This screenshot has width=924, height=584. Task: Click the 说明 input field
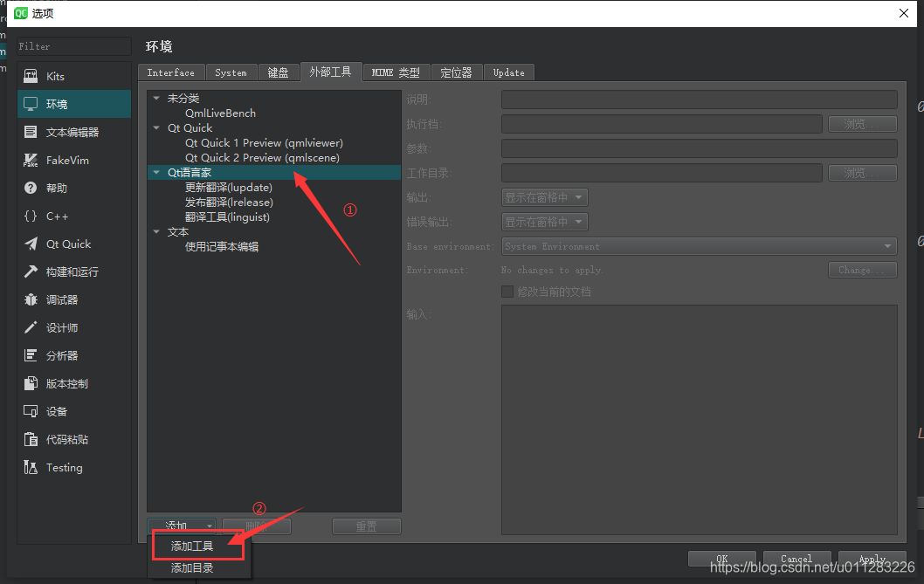699,100
